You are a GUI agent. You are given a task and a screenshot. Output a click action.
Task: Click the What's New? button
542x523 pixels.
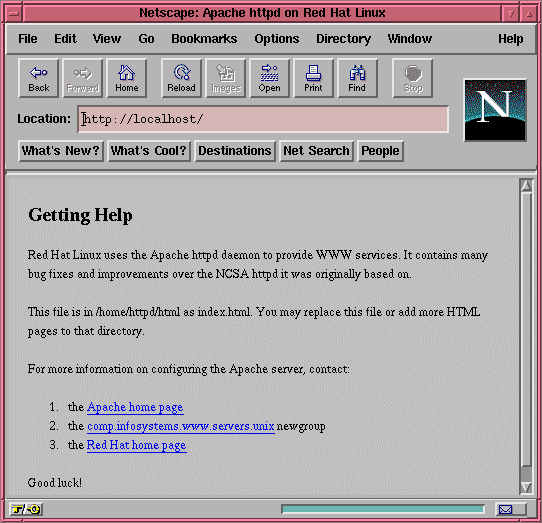[61, 151]
